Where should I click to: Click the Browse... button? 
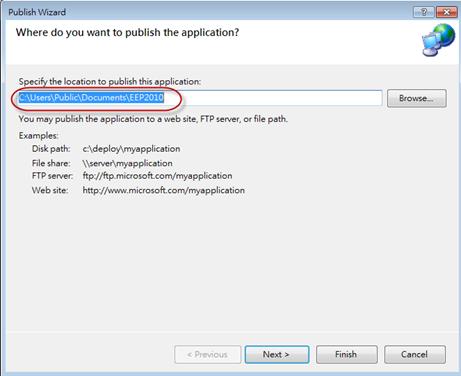point(417,98)
